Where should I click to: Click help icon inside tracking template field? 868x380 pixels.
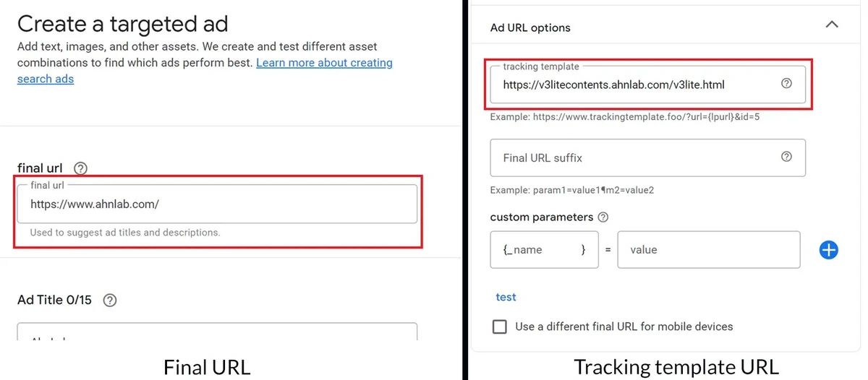787,84
